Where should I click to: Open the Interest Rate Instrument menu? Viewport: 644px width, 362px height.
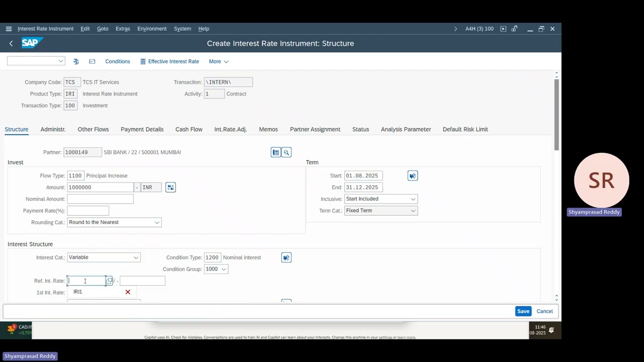pos(45,29)
